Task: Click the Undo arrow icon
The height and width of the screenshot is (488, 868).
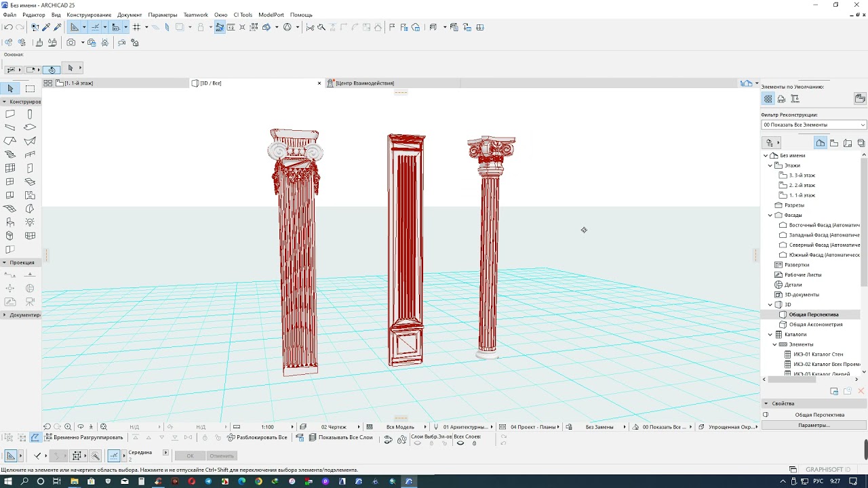Action: [x=8, y=27]
